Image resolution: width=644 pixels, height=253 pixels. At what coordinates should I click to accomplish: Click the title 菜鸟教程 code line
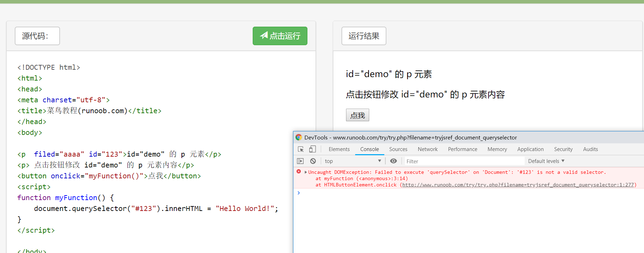point(89,111)
